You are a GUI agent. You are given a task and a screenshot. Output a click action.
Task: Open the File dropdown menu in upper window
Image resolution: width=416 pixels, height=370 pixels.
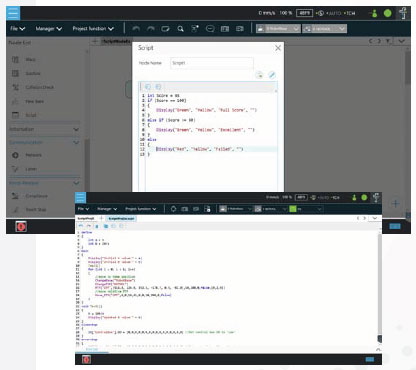[x=17, y=29]
